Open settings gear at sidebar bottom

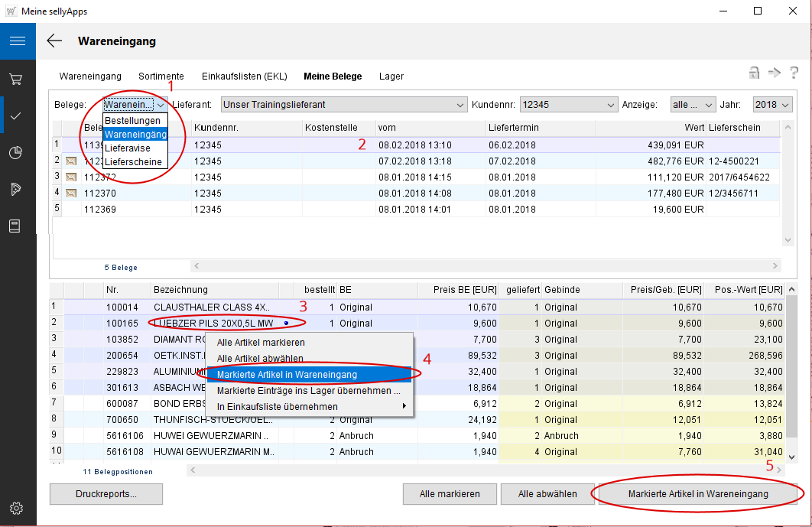16,508
